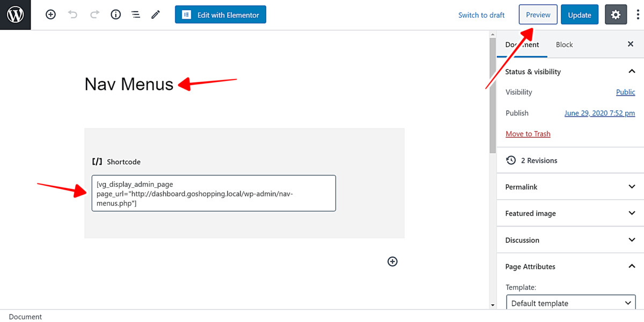
Task: Open the add block inserter in toolbar
Action: 50,15
